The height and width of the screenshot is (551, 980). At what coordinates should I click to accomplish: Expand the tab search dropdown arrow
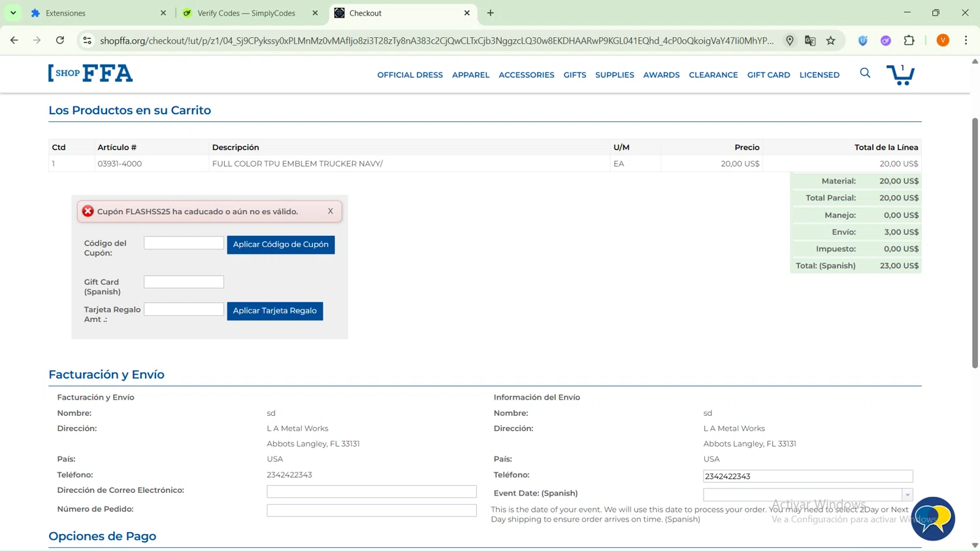click(x=13, y=13)
